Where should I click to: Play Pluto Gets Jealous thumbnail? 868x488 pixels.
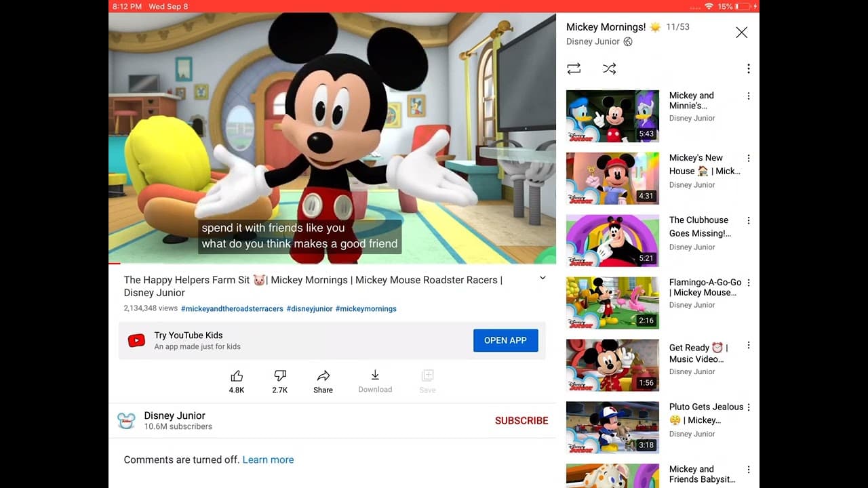pyautogui.click(x=612, y=428)
